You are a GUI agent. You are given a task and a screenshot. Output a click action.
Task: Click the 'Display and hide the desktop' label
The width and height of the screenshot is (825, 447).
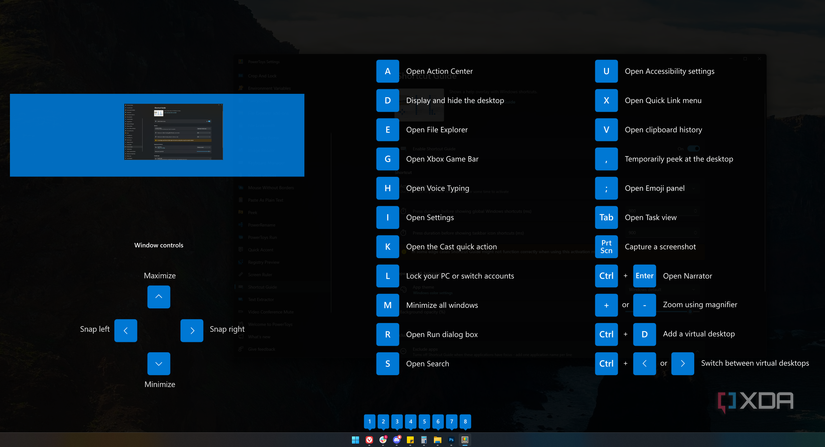coord(455,100)
